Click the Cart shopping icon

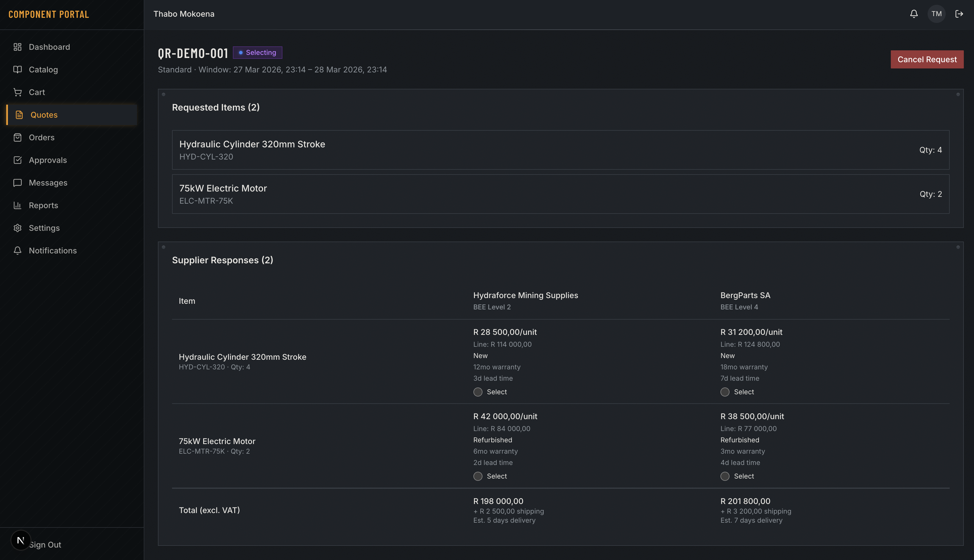click(x=17, y=92)
